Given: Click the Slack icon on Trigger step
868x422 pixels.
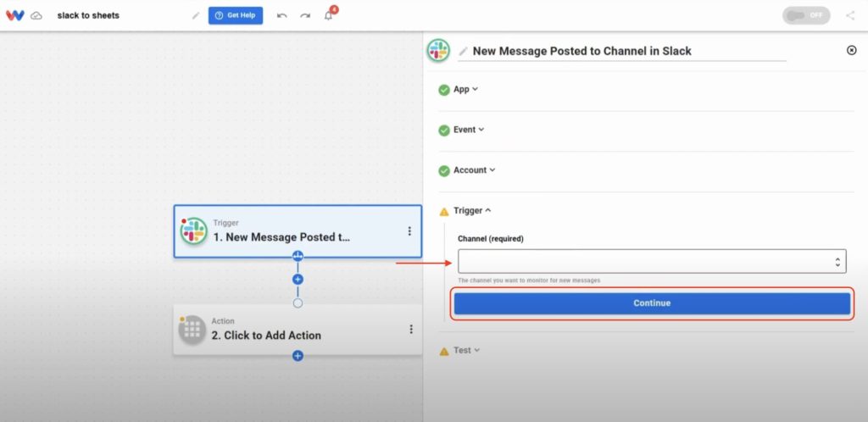Looking at the screenshot, I should pos(194,230).
